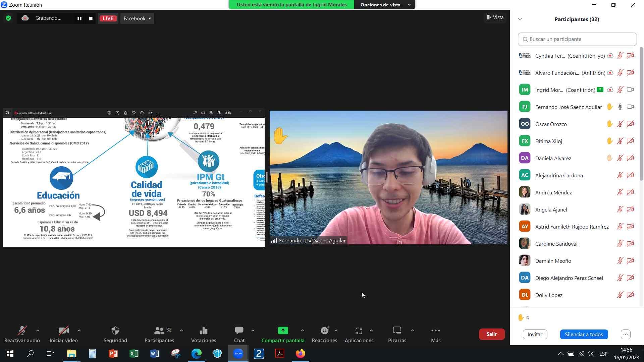Open Reacciones smiley icon
Image resolution: width=644 pixels, height=362 pixels.
(324, 331)
